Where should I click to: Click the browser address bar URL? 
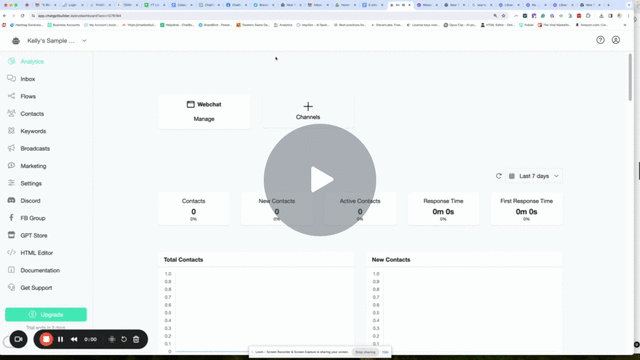79,16
